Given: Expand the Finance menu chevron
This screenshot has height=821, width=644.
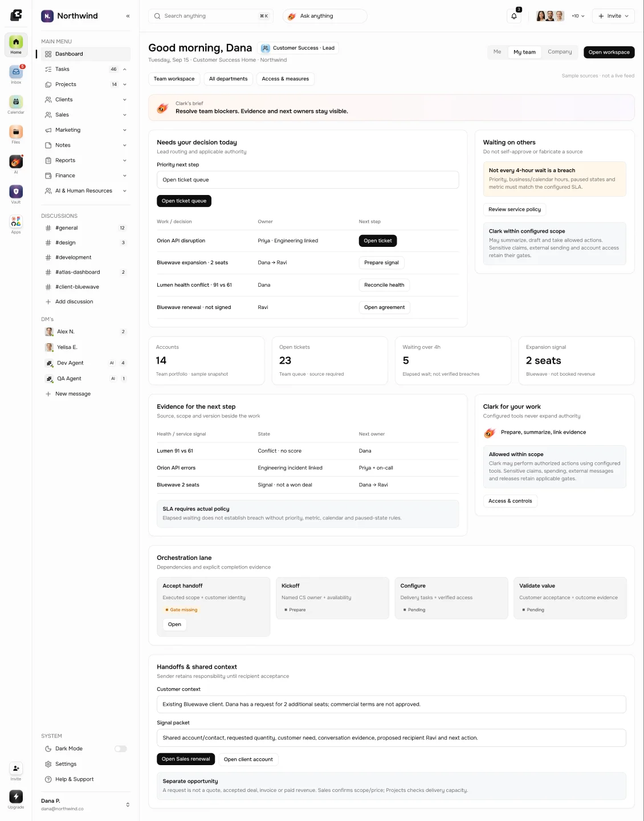Looking at the screenshot, I should 125,176.
